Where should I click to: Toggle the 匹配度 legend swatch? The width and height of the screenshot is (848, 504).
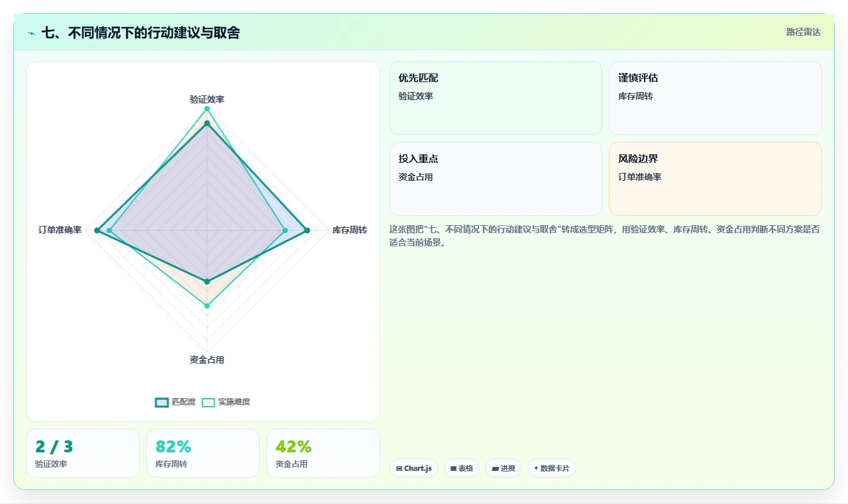point(162,402)
